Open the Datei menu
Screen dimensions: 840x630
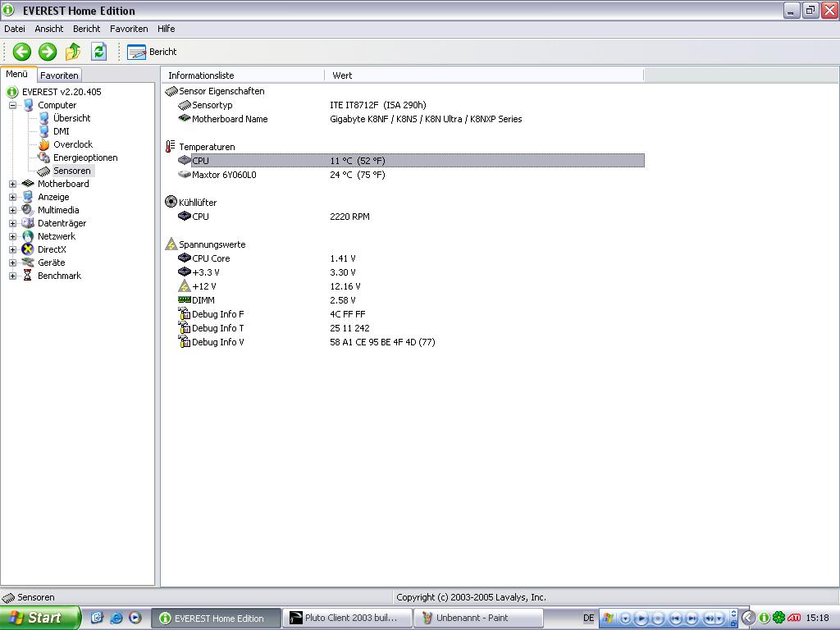(15, 29)
